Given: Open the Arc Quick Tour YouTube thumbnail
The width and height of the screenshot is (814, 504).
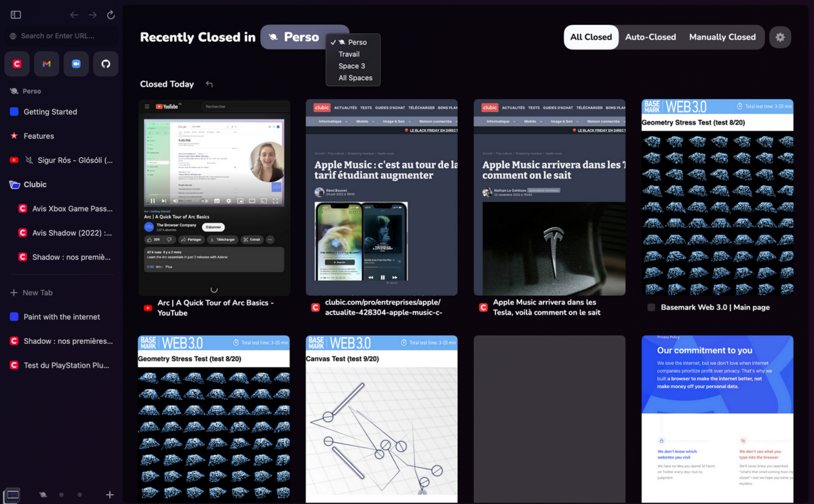Looking at the screenshot, I should pos(214,197).
